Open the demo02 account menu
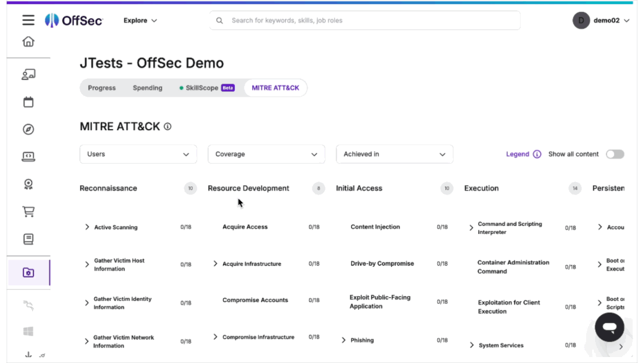 click(601, 20)
